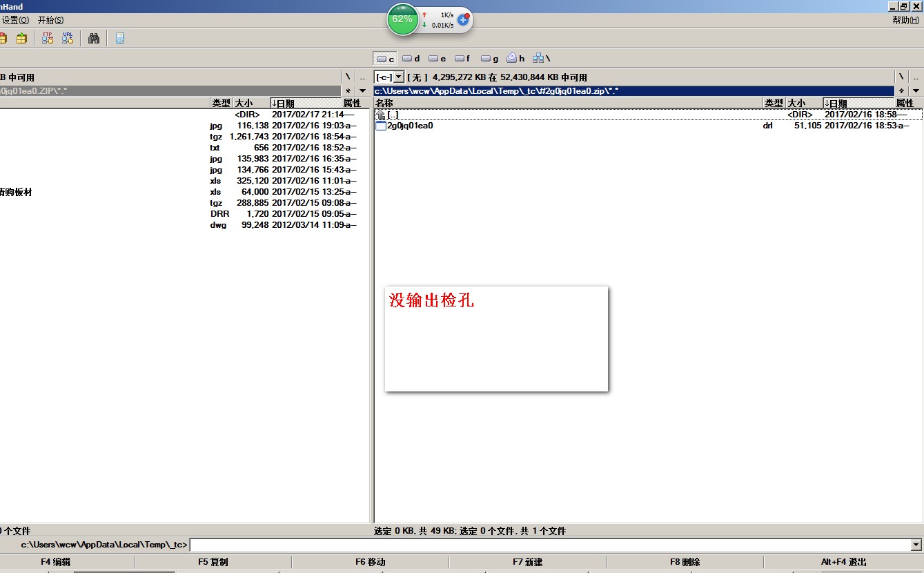
Task: Select the [..] parent directory row
Action: tap(648, 115)
